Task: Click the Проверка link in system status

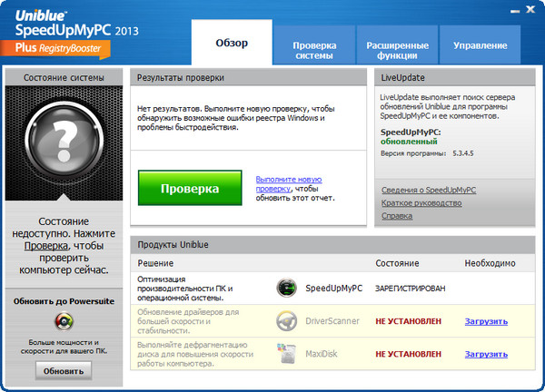Action: click(45, 245)
